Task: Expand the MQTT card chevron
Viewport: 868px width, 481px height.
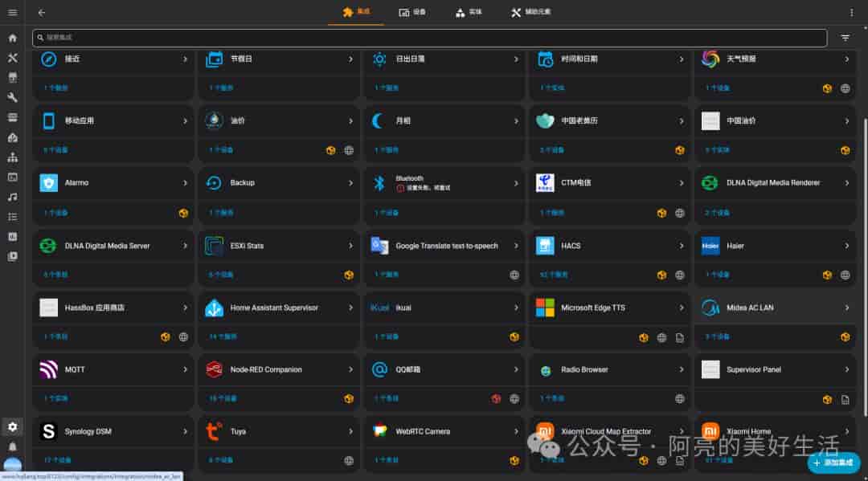Action: tap(185, 369)
